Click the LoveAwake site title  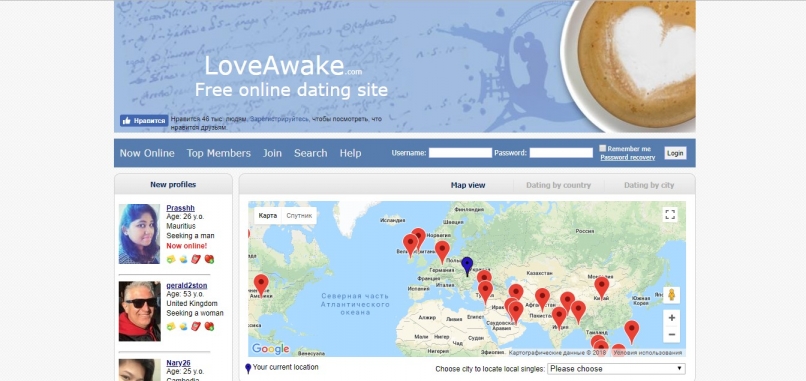pyautogui.click(x=283, y=67)
